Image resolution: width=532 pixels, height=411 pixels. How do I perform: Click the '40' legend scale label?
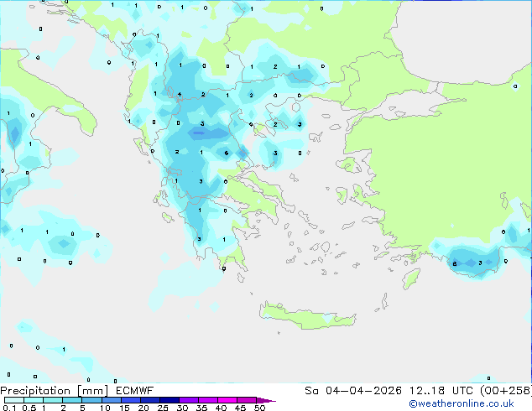(221, 408)
